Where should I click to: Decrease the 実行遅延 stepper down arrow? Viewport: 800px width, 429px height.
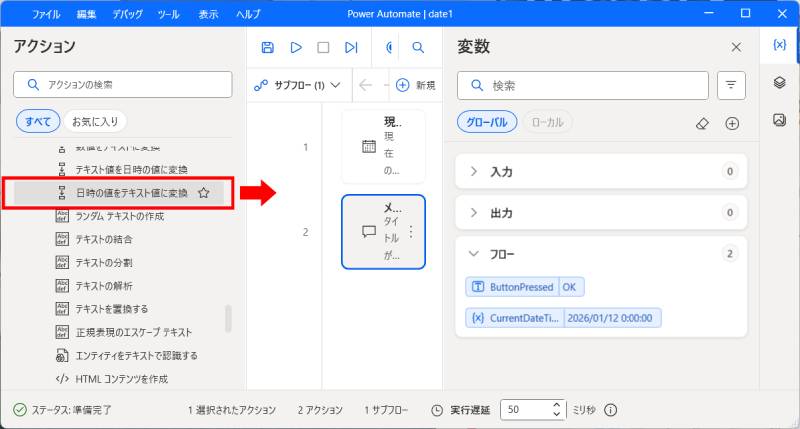[x=557, y=414]
